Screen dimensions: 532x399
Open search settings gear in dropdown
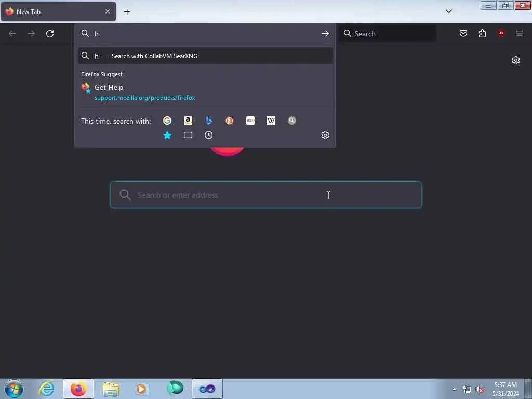click(x=325, y=135)
